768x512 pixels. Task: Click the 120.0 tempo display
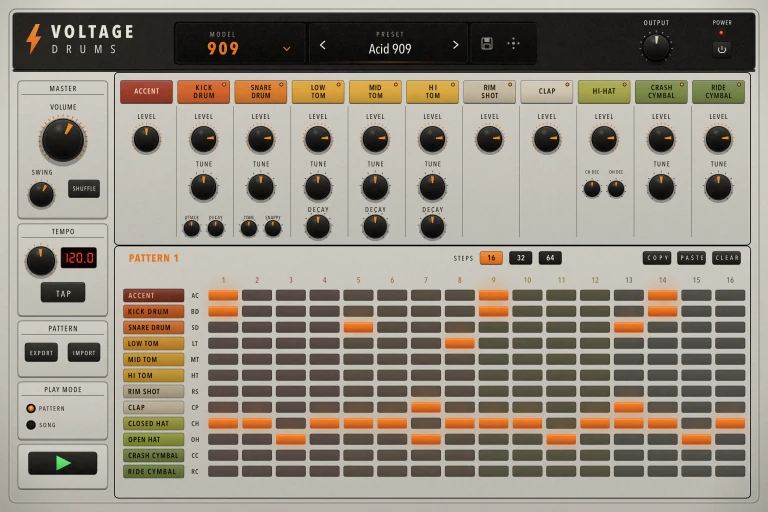[78, 258]
